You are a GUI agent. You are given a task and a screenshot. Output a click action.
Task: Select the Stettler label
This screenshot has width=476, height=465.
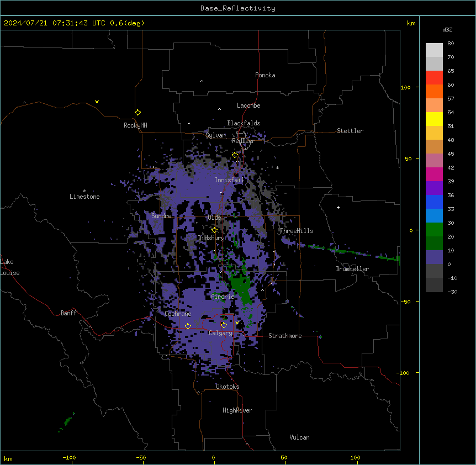click(x=350, y=131)
